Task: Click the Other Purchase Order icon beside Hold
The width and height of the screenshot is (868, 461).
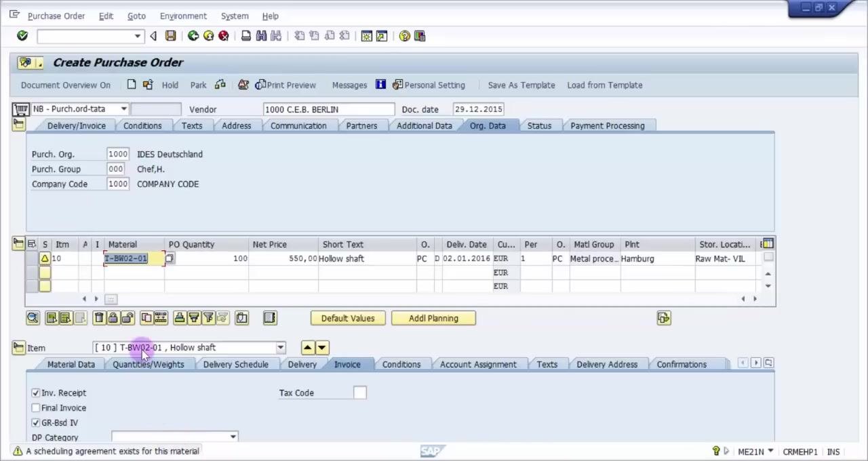Action: tap(149, 85)
